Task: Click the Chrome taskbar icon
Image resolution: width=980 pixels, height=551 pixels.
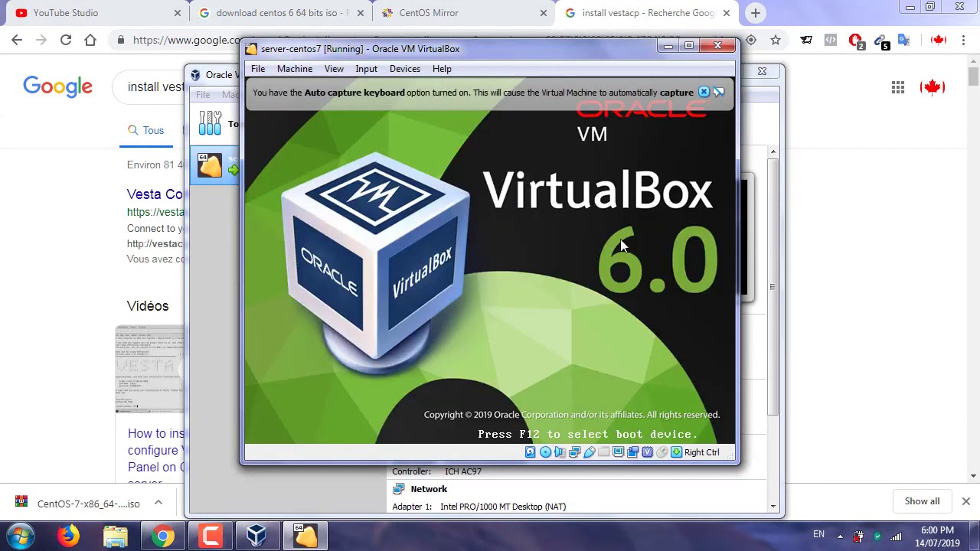Action: click(x=162, y=536)
